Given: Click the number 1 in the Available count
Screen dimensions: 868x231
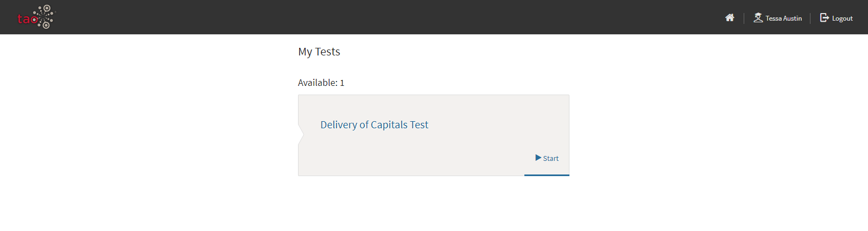Looking at the screenshot, I should point(342,83).
